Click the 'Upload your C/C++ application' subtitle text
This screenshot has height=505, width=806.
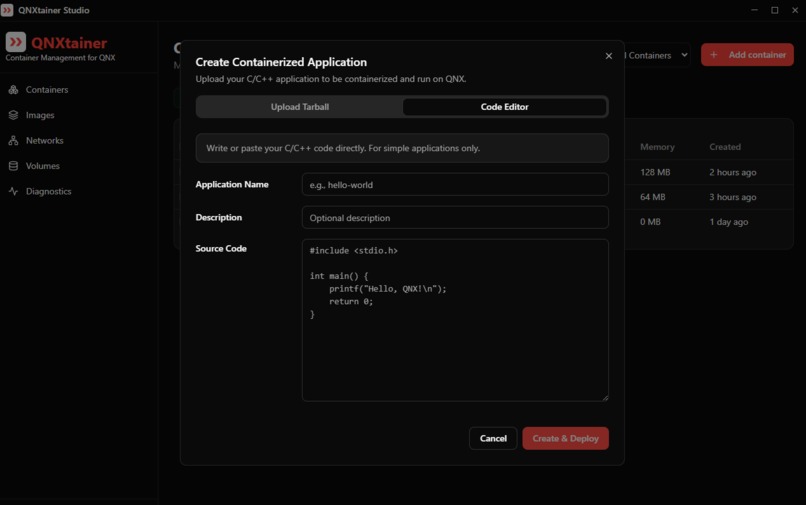[x=331, y=79]
